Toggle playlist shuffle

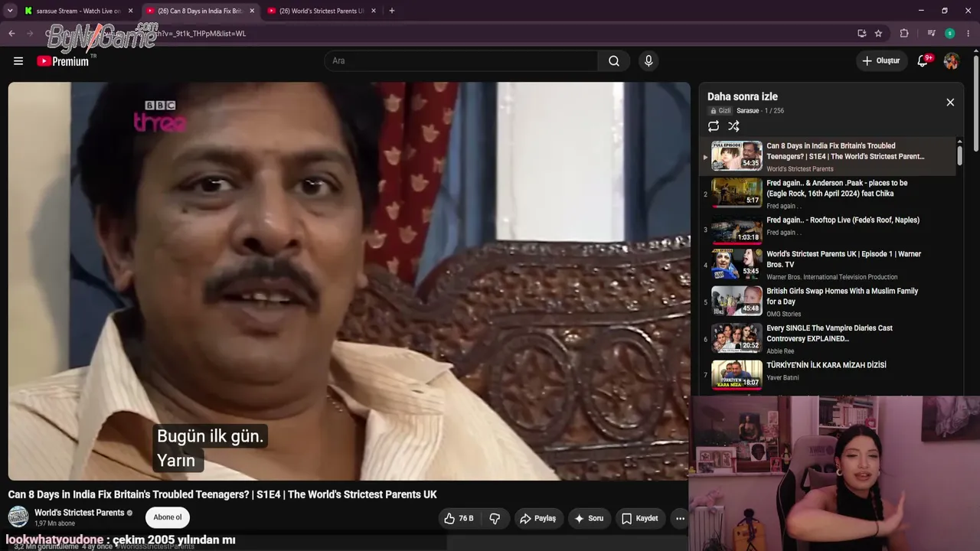click(x=733, y=126)
